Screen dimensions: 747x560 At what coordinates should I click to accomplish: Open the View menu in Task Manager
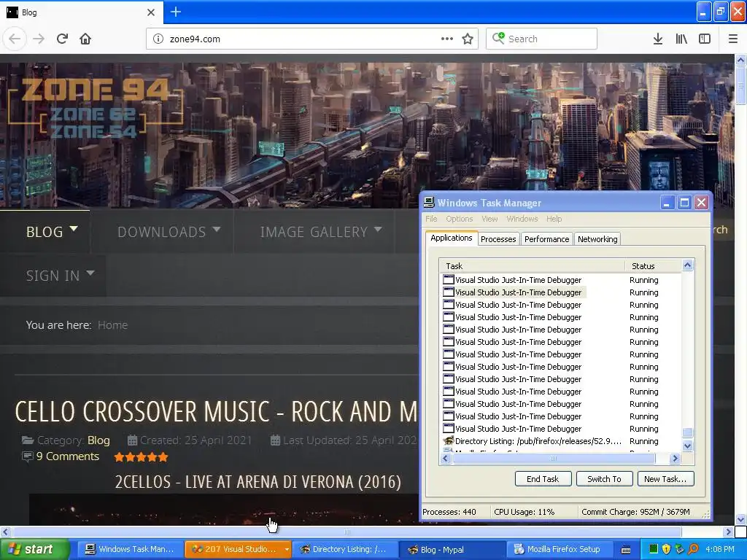[489, 219]
